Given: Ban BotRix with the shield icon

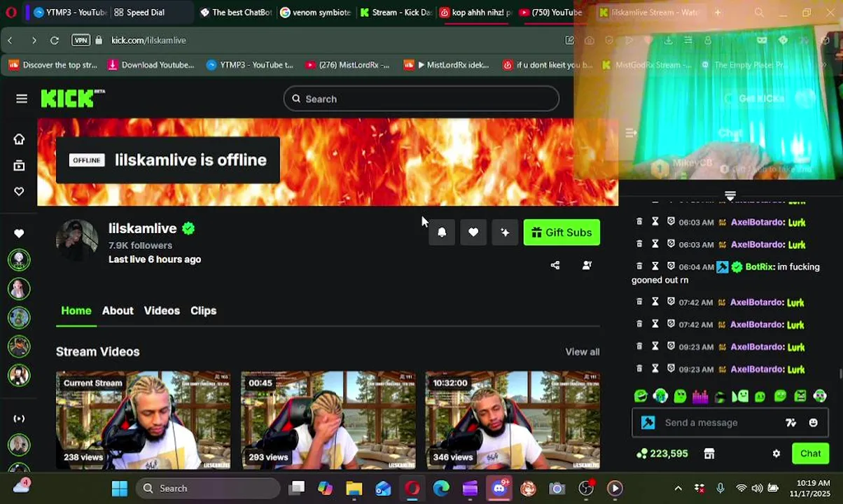Looking at the screenshot, I should pyautogui.click(x=671, y=266).
